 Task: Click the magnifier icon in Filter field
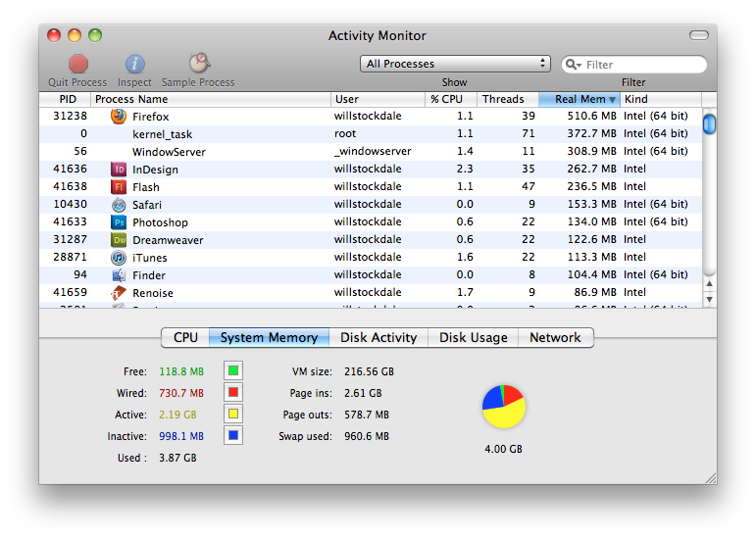click(x=574, y=65)
